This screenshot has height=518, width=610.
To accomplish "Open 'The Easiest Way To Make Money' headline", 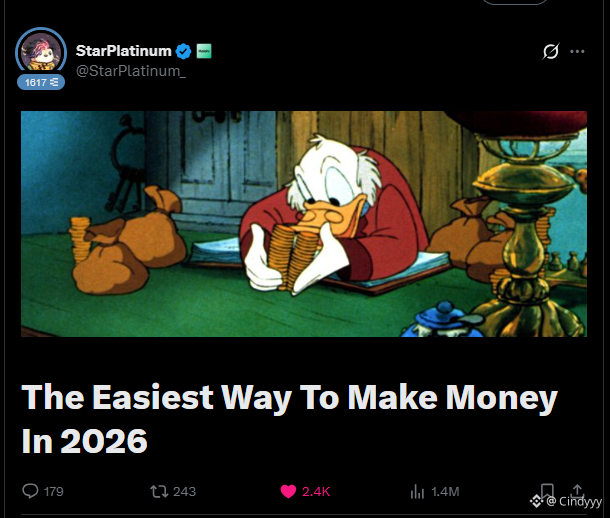I will pos(289,419).
